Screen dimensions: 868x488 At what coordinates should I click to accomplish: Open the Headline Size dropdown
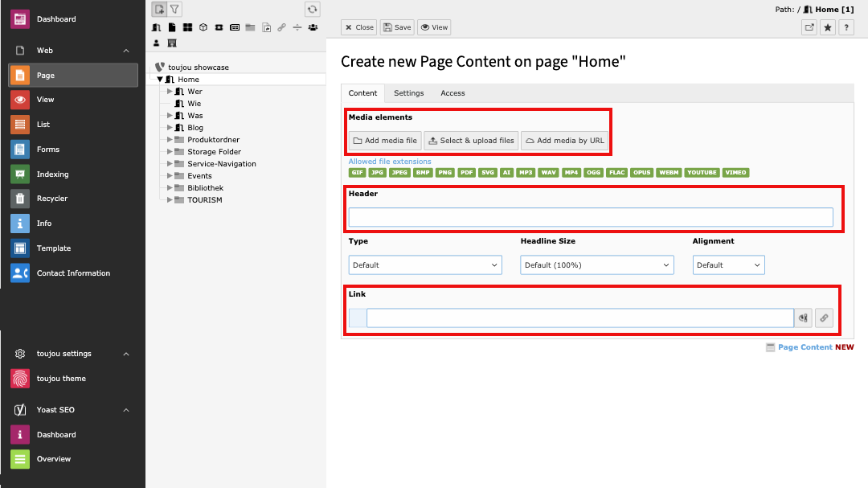click(596, 265)
